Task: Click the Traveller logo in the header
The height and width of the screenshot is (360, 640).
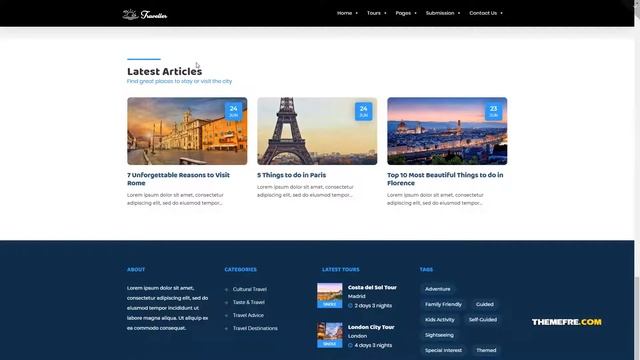Action: pyautogui.click(x=145, y=14)
